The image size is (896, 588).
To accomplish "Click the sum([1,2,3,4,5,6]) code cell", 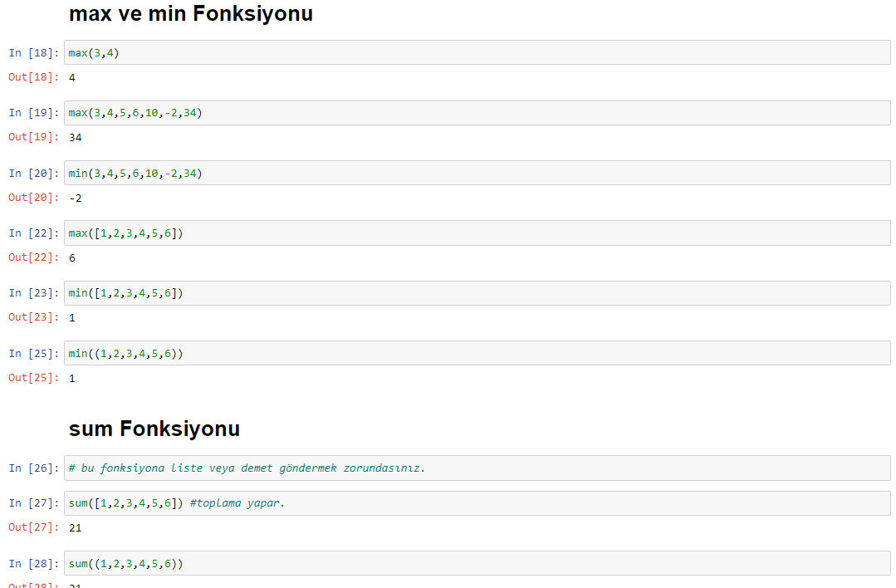I will pyautogui.click(x=477, y=502).
